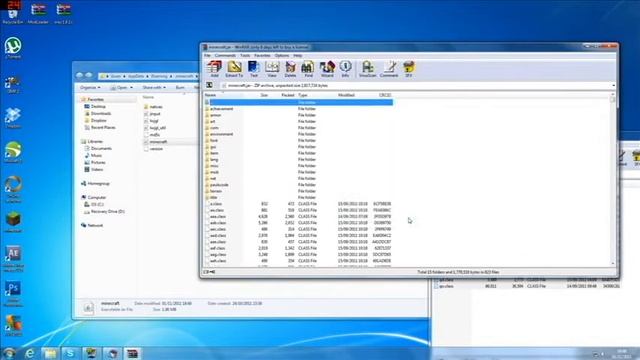The image size is (640, 360).
Task: Click WinRAR's vertical scrollbar up arrow
Action: [613, 95]
